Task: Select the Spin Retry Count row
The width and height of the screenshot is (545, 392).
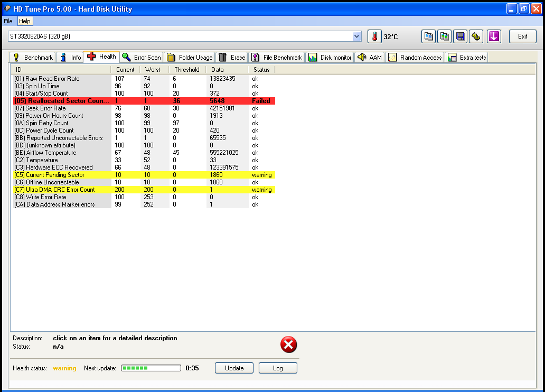Action: (144, 123)
